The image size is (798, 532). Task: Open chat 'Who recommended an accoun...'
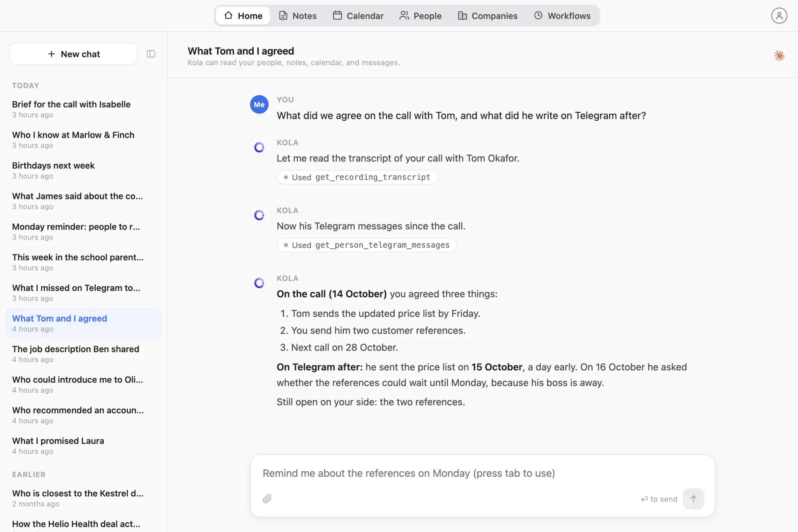(83, 415)
